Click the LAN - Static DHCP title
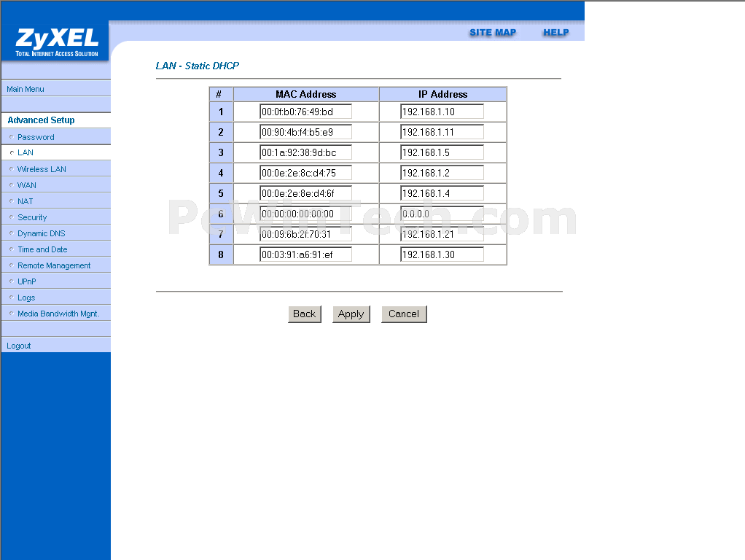Viewport: 745px width, 560px height. coord(197,66)
